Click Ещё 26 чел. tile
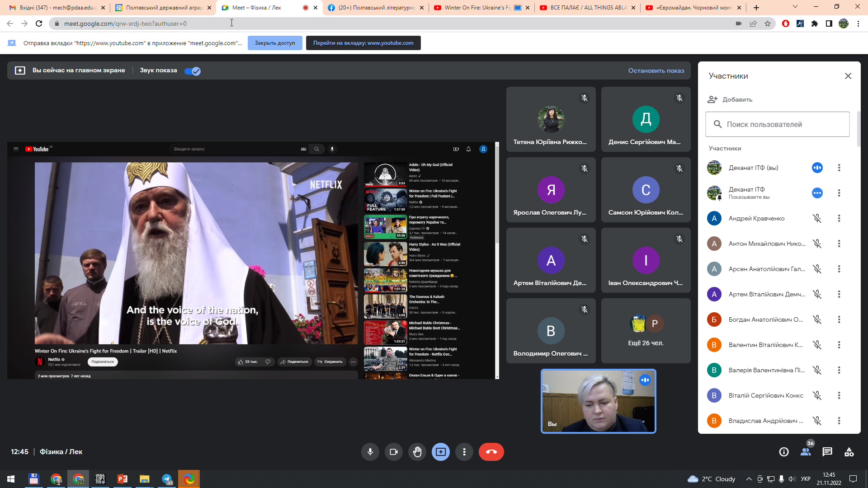Screen dimensions: 868x488 click(x=646, y=331)
